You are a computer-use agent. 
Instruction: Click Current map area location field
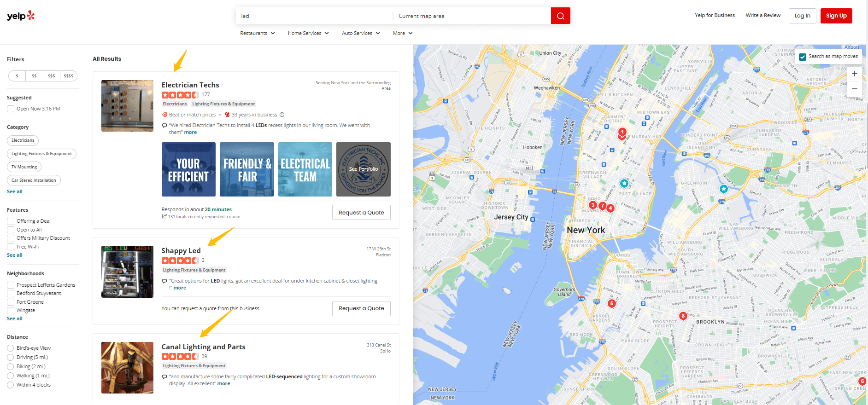[x=472, y=16]
